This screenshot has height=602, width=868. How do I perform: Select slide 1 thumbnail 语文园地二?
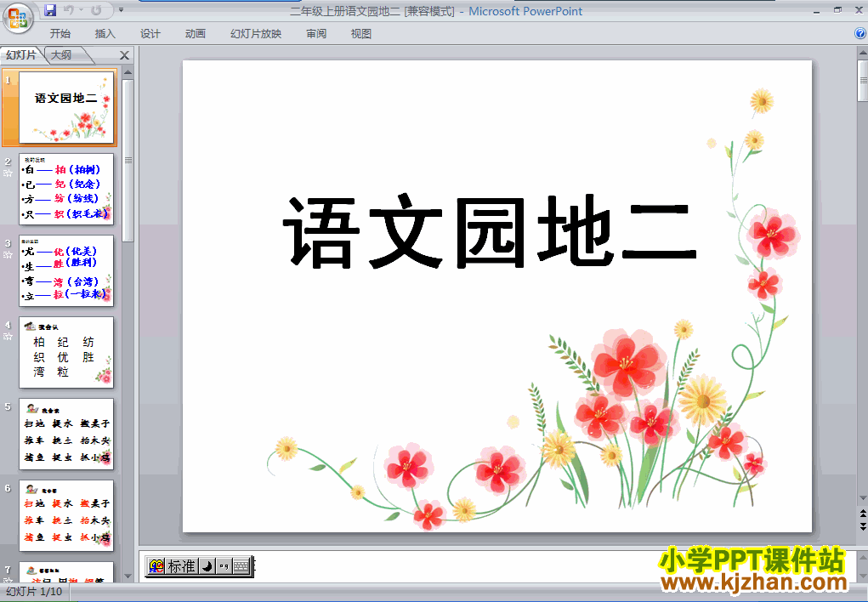pos(66,107)
